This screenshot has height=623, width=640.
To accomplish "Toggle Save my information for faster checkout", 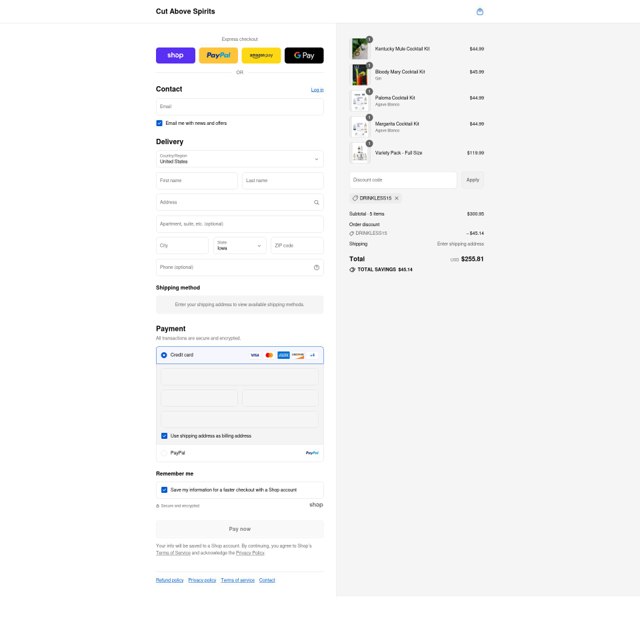I will [164, 490].
